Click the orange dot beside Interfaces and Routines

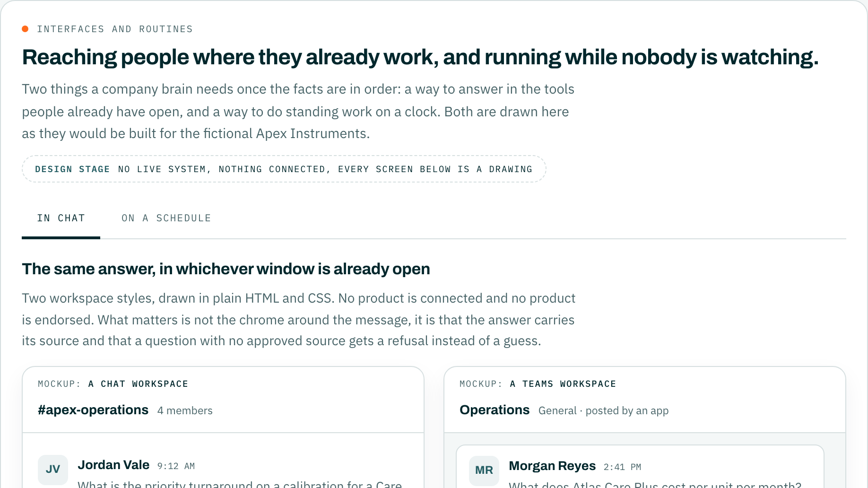tap(25, 29)
